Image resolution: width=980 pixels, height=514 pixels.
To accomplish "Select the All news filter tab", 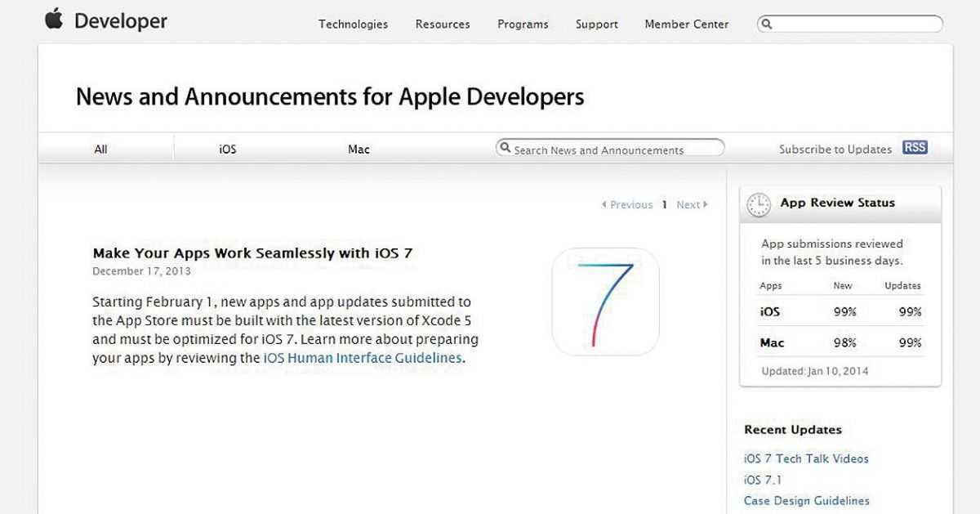I will [100, 150].
